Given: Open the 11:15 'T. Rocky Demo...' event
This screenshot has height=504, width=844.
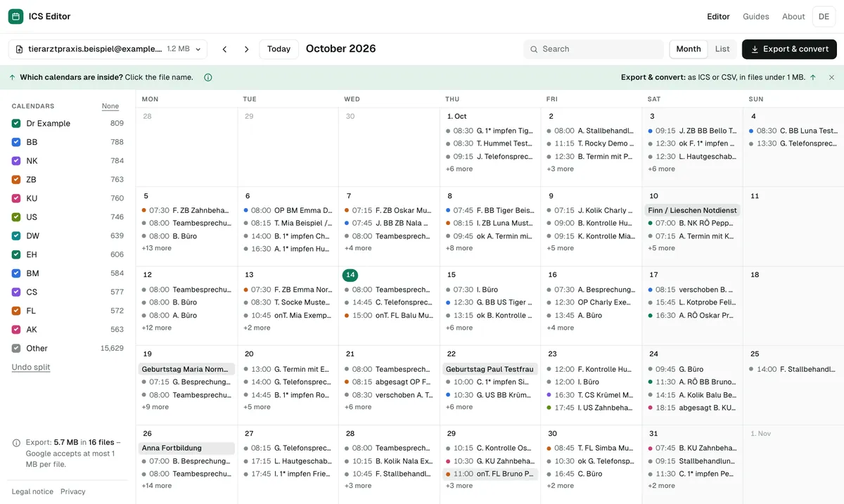Looking at the screenshot, I should (x=592, y=143).
